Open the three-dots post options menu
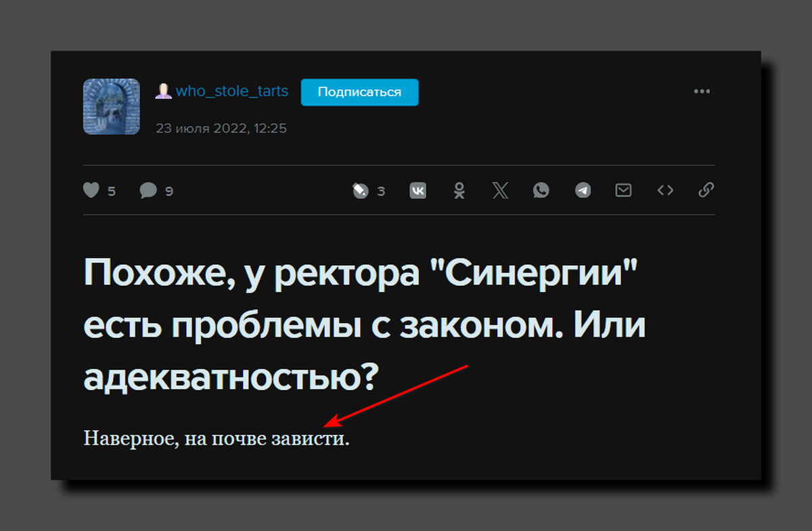 click(x=702, y=91)
